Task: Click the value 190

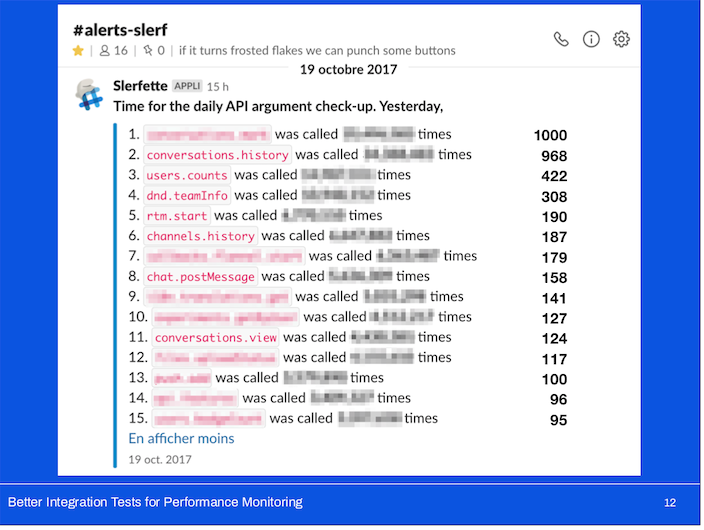Action: (554, 217)
